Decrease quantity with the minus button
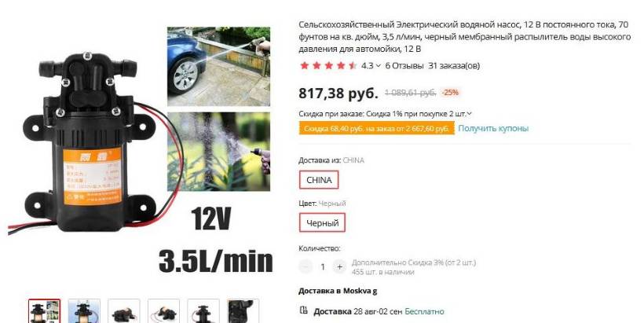The height and width of the screenshot is (323, 644). click(x=306, y=267)
